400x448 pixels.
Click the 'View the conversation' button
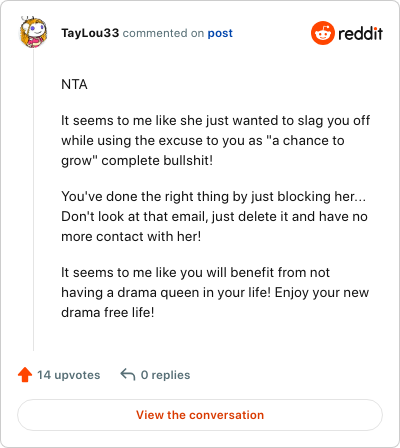click(200, 415)
